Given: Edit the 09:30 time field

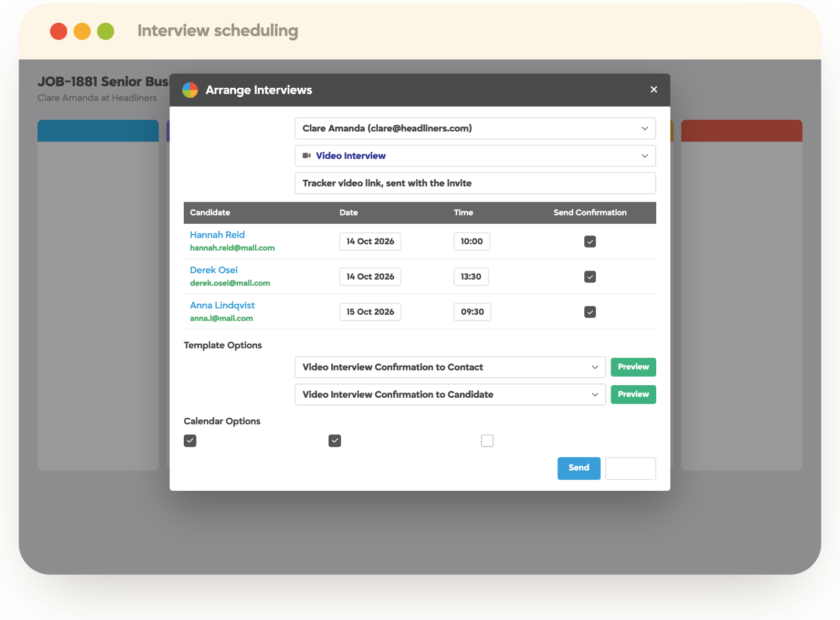Looking at the screenshot, I should click(x=472, y=312).
